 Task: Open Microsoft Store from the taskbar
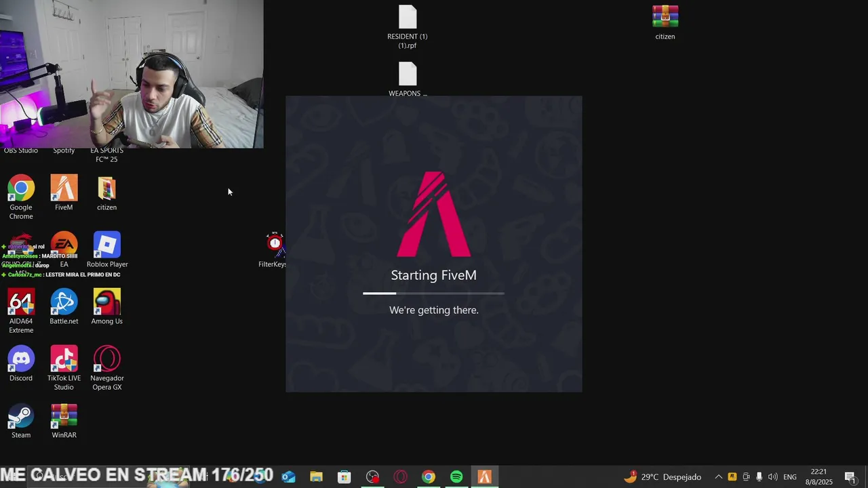point(344,477)
